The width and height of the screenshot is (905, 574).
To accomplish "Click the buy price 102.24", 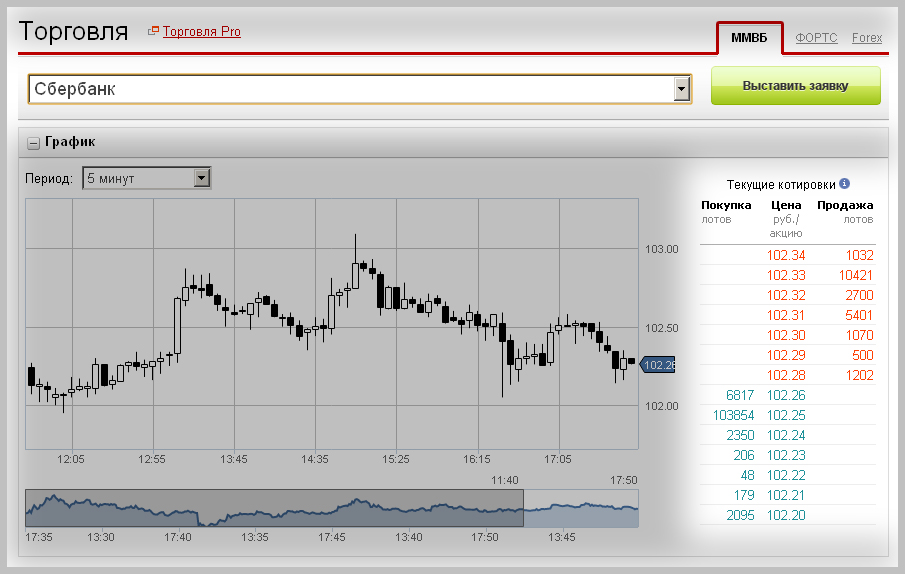I will coord(786,436).
